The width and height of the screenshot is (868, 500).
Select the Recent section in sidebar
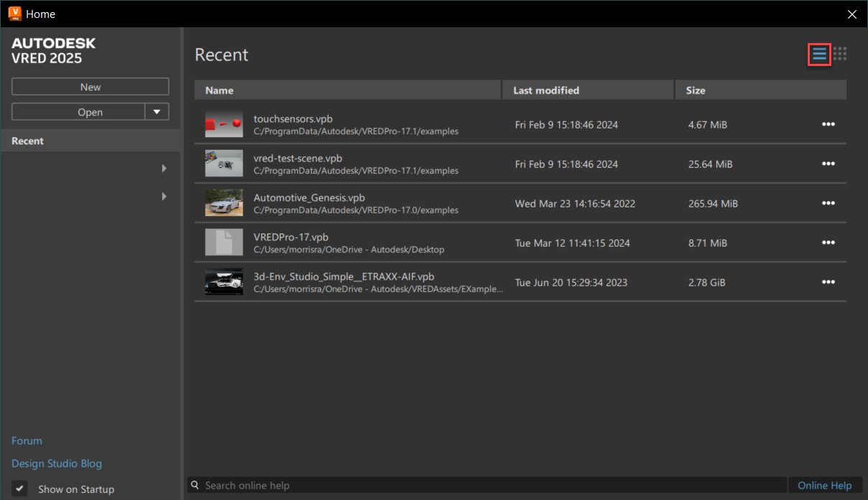27,140
